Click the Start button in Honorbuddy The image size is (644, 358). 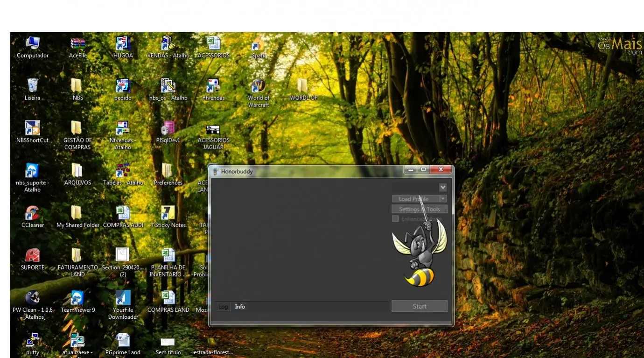pyautogui.click(x=419, y=306)
